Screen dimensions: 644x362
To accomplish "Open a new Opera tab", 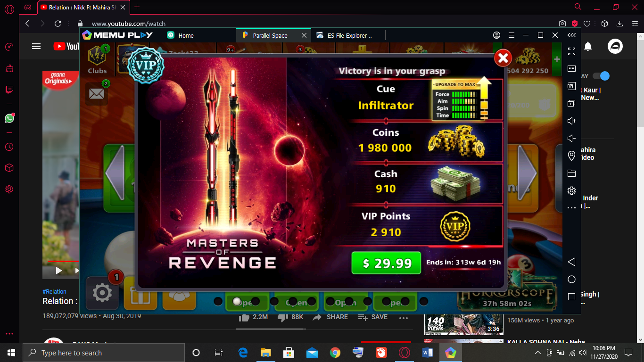I will (x=137, y=7).
